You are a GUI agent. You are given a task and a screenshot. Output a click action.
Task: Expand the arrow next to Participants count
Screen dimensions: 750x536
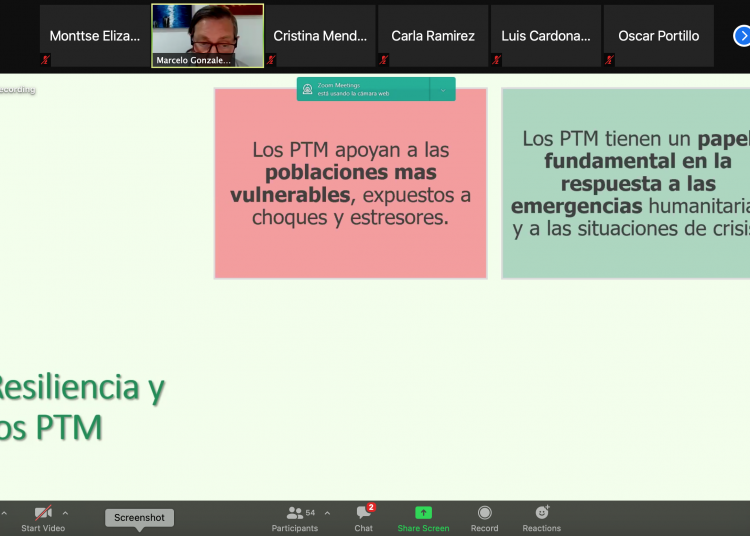pyautogui.click(x=327, y=513)
